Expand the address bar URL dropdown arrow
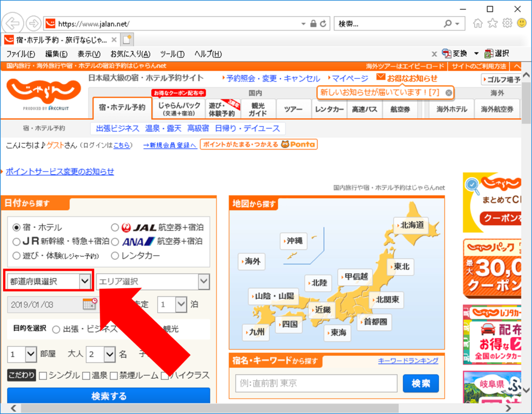This screenshot has height=414, width=532. pyautogui.click(x=303, y=24)
